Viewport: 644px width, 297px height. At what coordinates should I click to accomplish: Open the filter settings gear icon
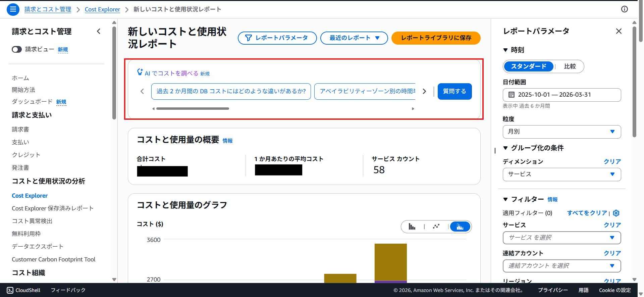tap(616, 213)
